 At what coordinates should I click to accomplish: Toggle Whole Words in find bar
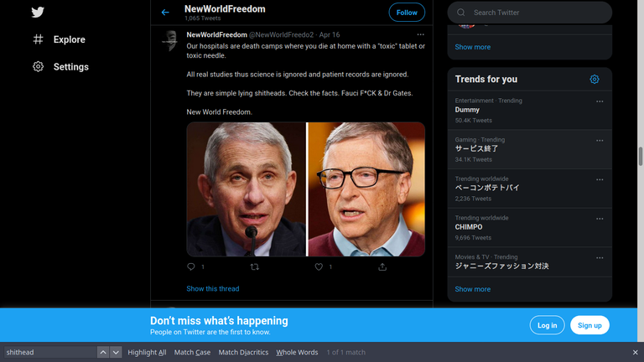coord(297,352)
